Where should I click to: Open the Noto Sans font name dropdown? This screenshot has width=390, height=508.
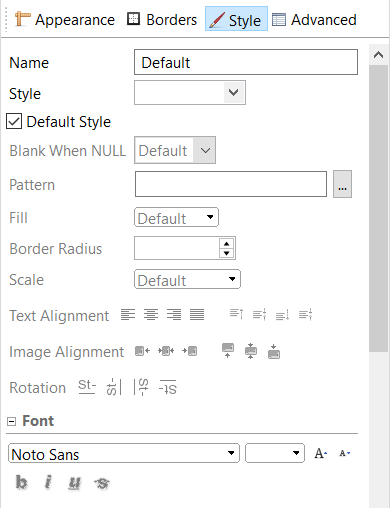click(x=124, y=453)
